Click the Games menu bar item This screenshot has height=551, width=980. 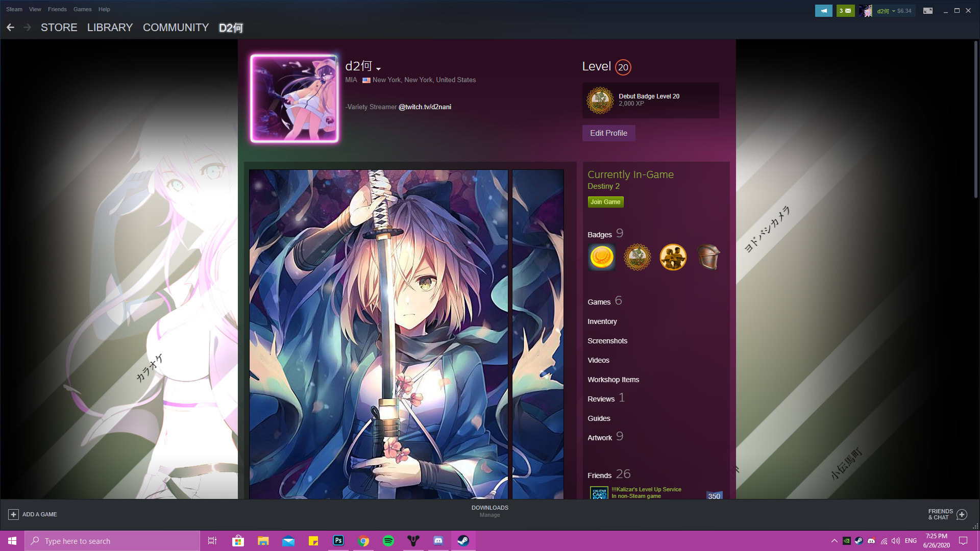pyautogui.click(x=82, y=9)
